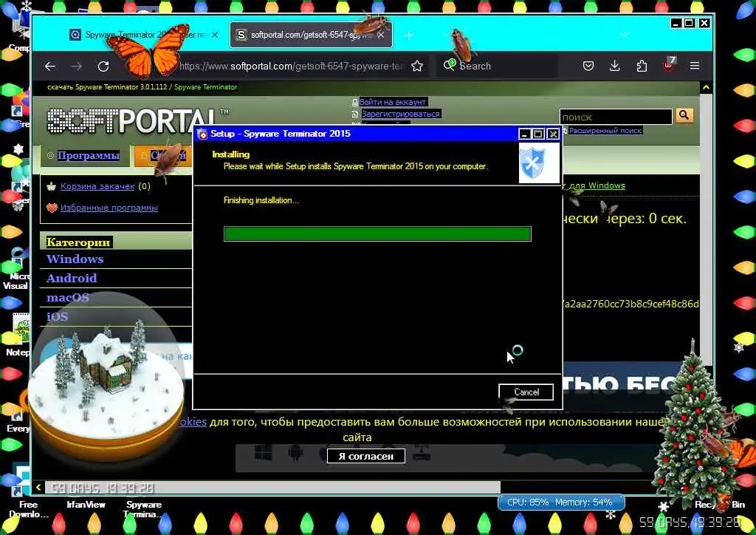The height and width of the screenshot is (535, 756).
Task: Reload the softportal page
Action: 103,66
